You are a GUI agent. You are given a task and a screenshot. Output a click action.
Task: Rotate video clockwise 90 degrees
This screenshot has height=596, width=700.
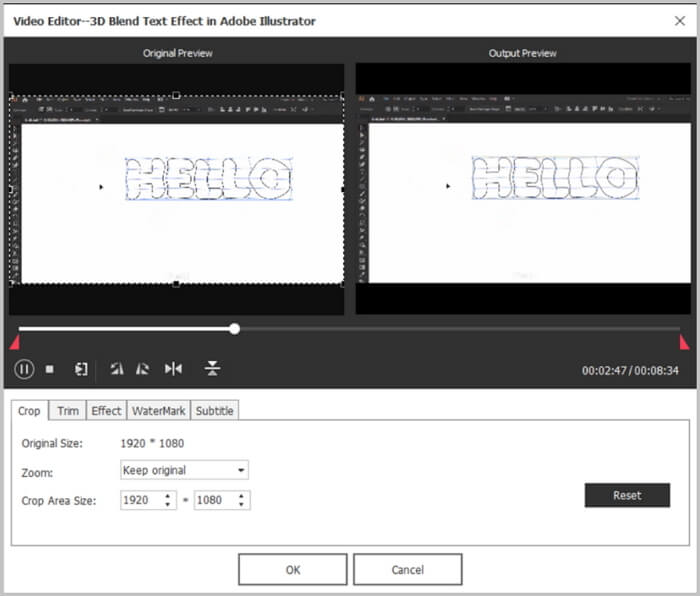coord(143,369)
